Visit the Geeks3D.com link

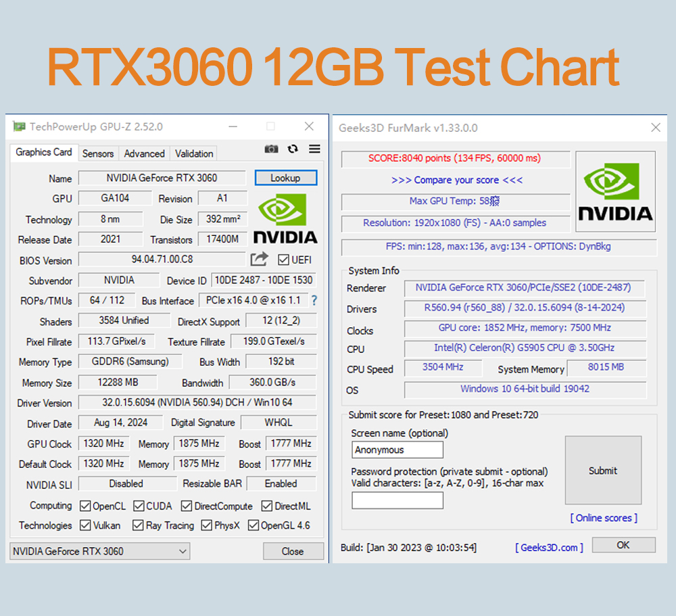549,548
